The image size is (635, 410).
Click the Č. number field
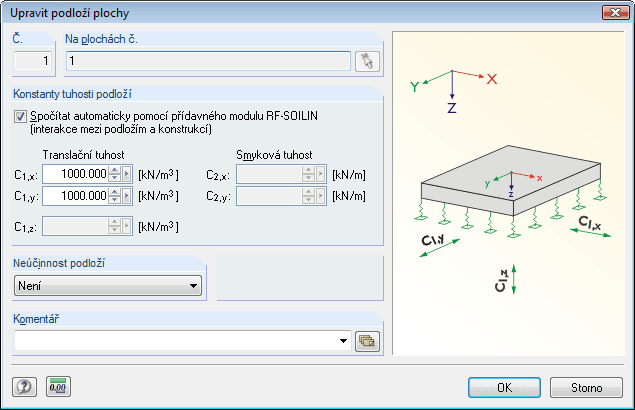[x=33, y=61]
